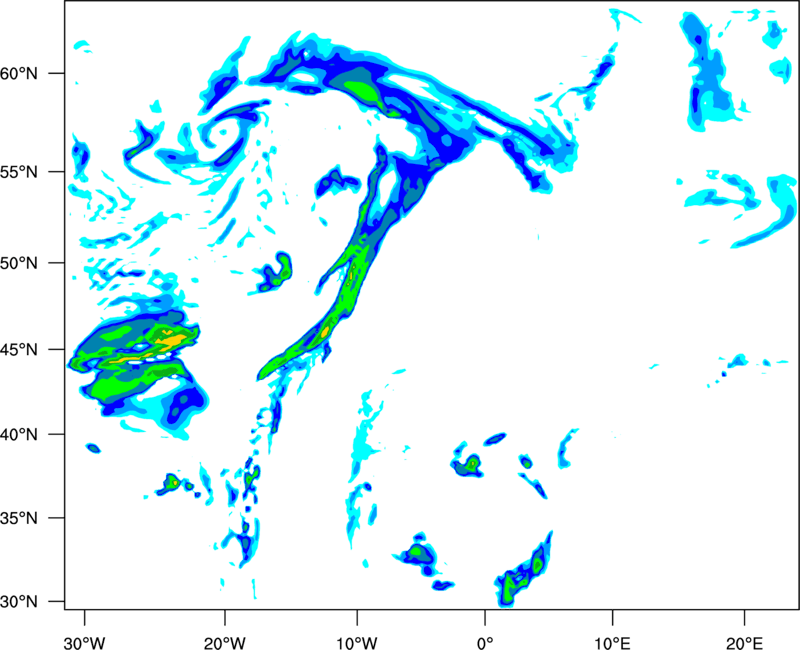Click the 20°E longitude label
The height and width of the screenshot is (650, 800).
pyautogui.click(x=744, y=643)
